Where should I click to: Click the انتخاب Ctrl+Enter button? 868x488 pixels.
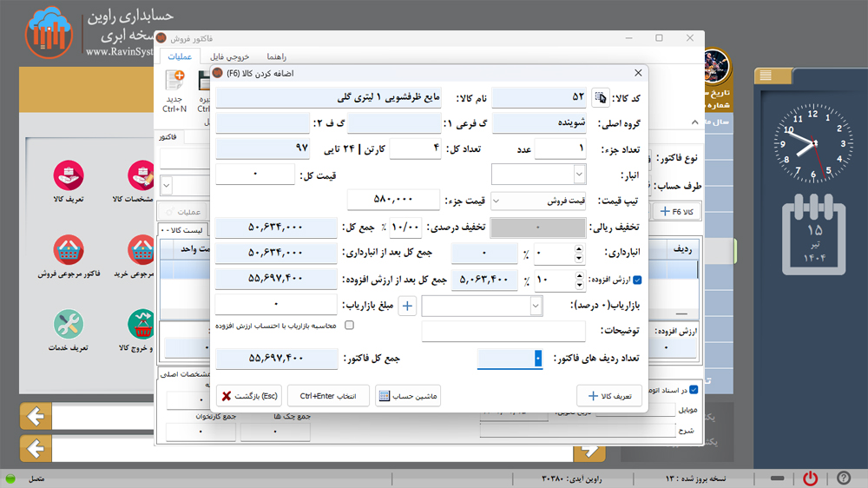[328, 396]
